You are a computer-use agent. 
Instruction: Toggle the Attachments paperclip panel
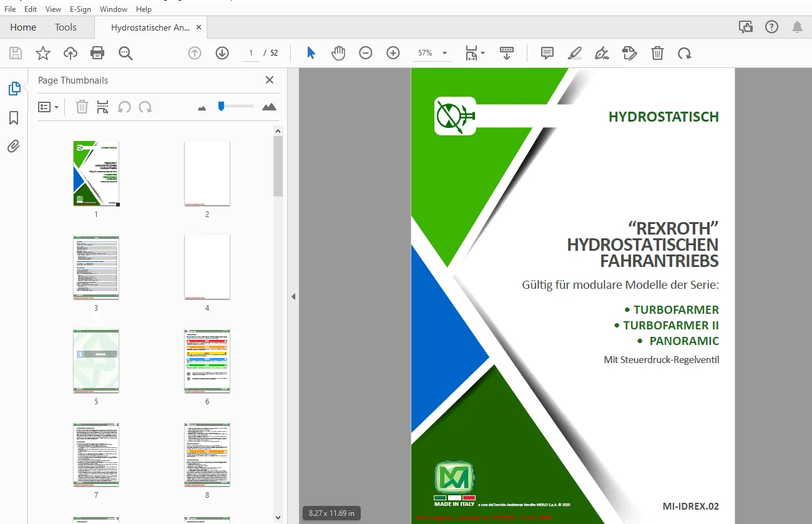14,147
